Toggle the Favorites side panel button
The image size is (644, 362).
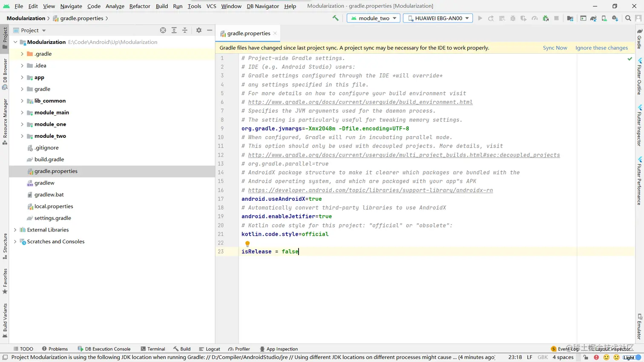[x=5, y=281]
